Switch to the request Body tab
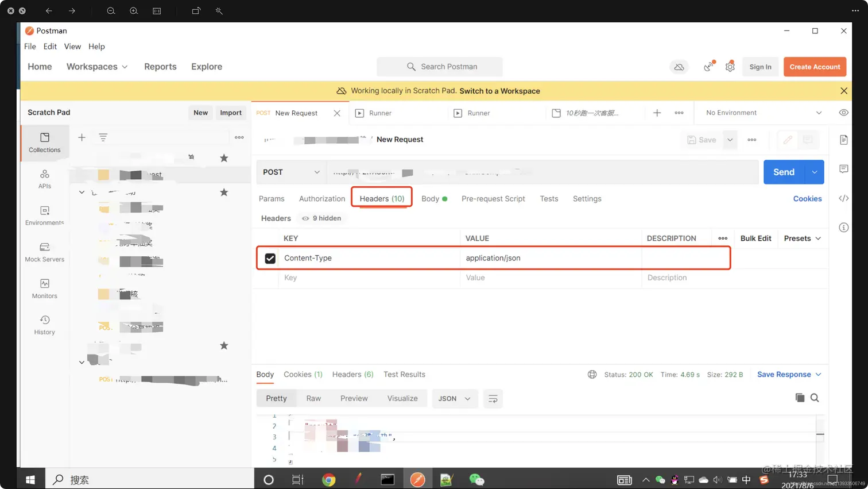Viewport: 868px width, 489px height. coord(434,199)
